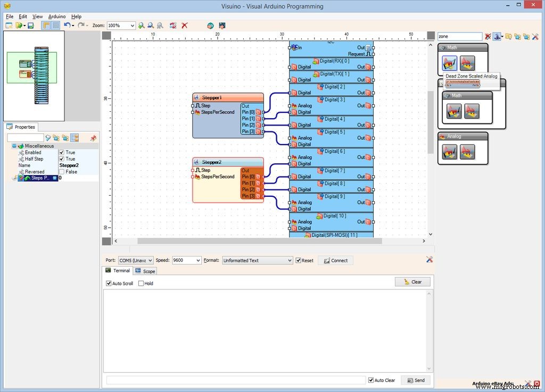
Task: Select the Dead Zone Scaled Analog component
Action: [x=449, y=63]
